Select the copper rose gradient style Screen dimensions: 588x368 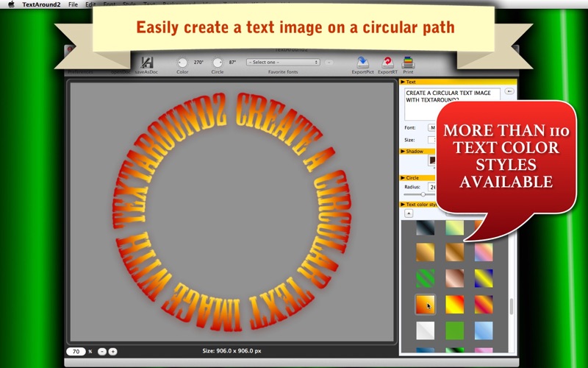(454, 278)
